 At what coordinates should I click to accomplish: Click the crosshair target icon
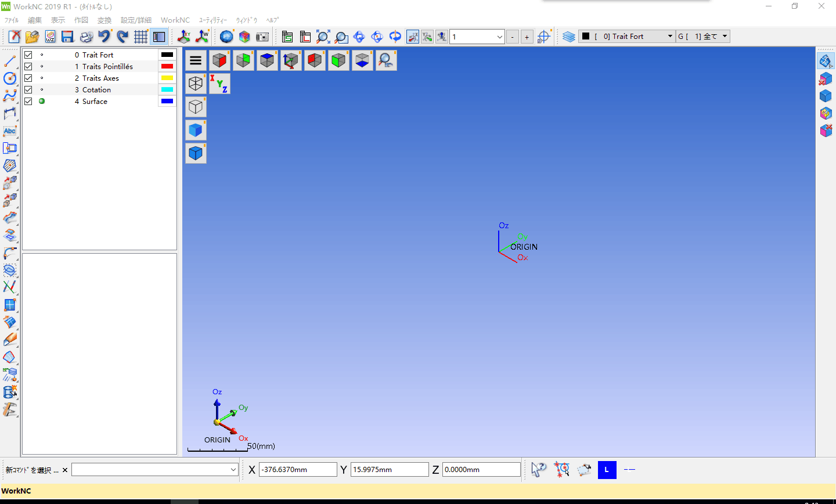pyautogui.click(x=543, y=37)
